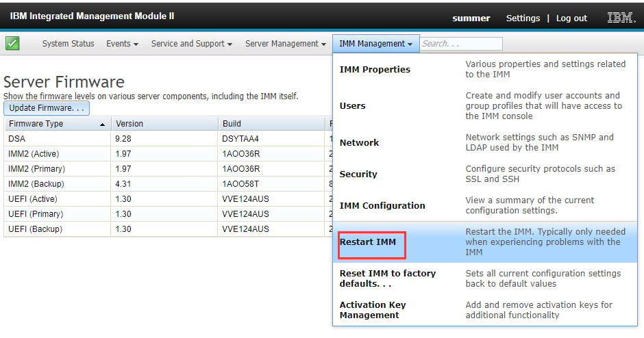Open IMM Configuration menu entry

pyautogui.click(x=485, y=205)
